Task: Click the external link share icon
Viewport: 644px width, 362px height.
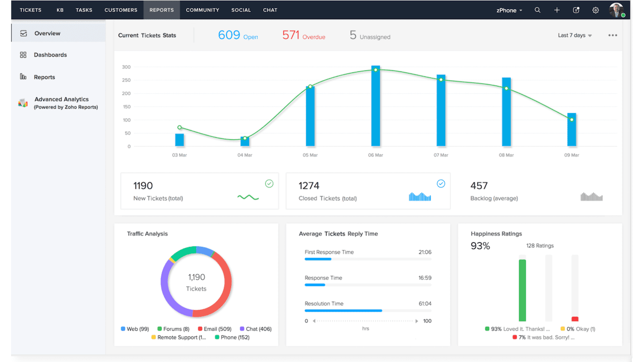Action: 576,10
